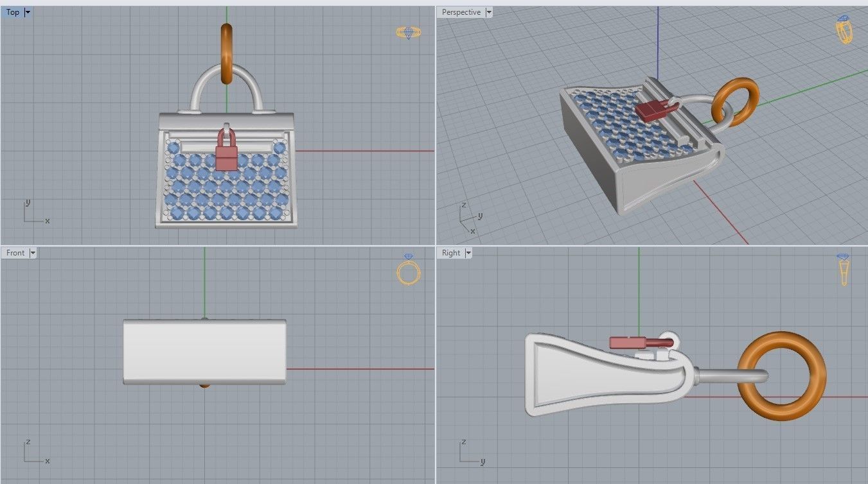Click the ring perspective icon in Perspective viewport
868x484 pixels.
point(844,30)
